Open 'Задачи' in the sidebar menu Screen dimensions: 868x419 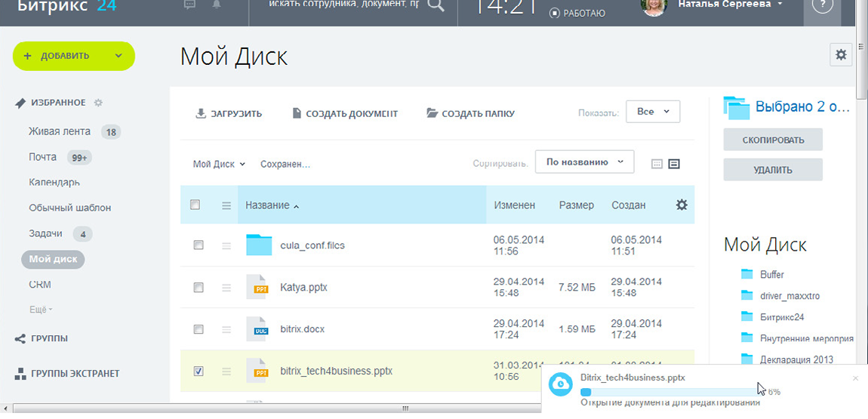(x=45, y=233)
